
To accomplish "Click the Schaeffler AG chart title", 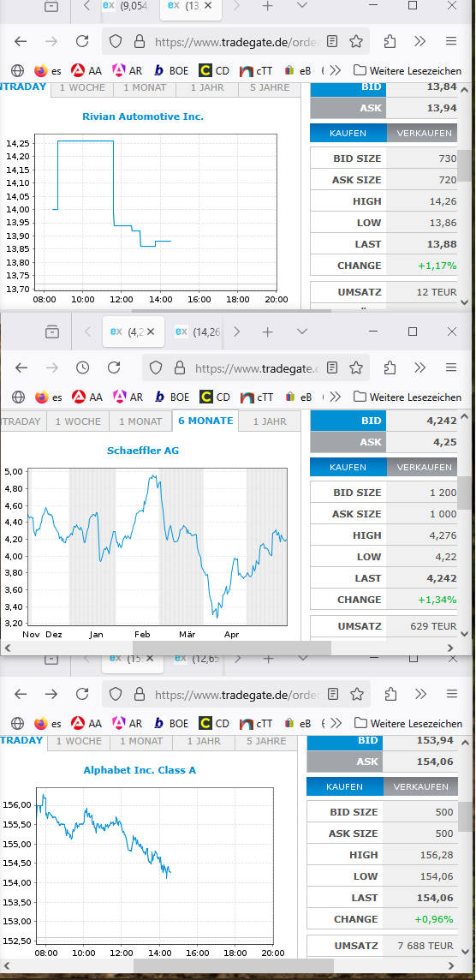I will (143, 450).
